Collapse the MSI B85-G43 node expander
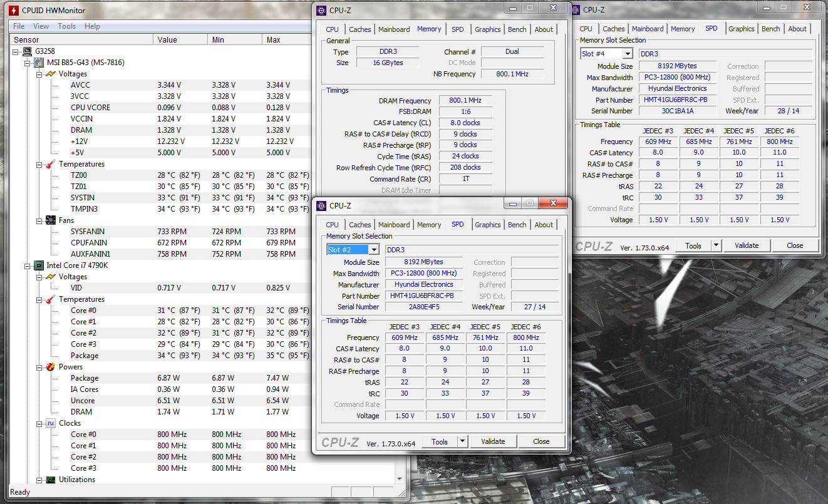The height and width of the screenshot is (504, 828). click(x=27, y=63)
